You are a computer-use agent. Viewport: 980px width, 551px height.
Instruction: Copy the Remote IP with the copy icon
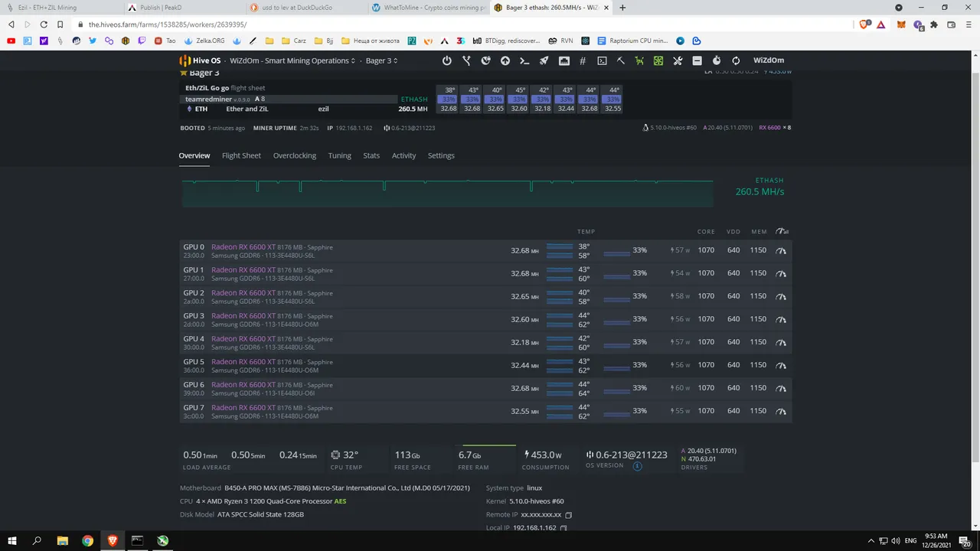point(568,515)
